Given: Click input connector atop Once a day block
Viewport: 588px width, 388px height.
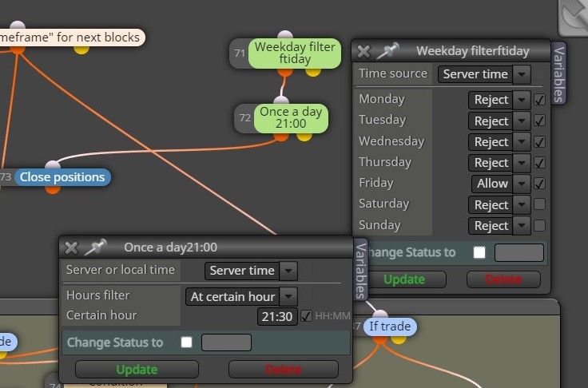Looking at the screenshot, I should [x=281, y=101].
